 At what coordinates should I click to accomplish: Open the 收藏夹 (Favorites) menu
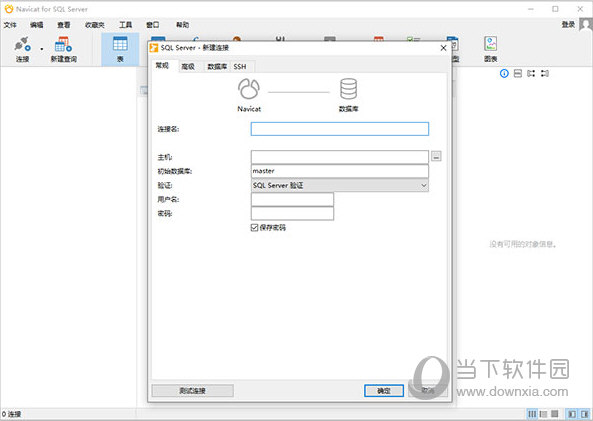click(95, 25)
